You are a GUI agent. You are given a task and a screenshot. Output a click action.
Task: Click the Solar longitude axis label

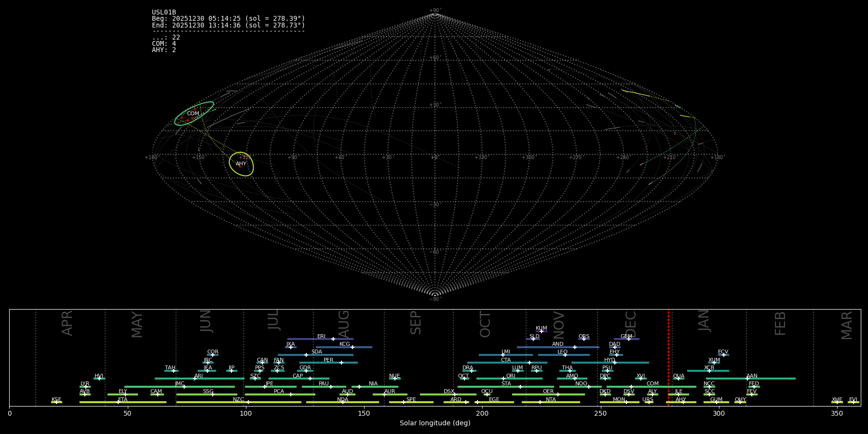coord(434,423)
